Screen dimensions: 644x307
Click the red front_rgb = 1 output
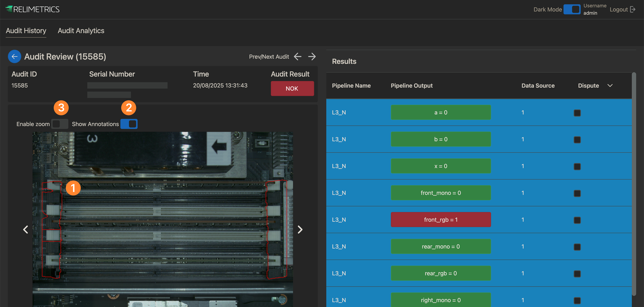coord(441,220)
